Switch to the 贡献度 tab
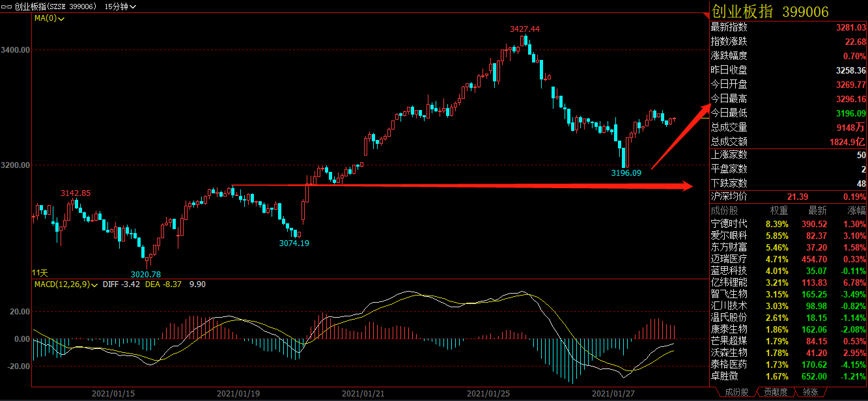Screen dimensions: 868x401 (x=776, y=392)
